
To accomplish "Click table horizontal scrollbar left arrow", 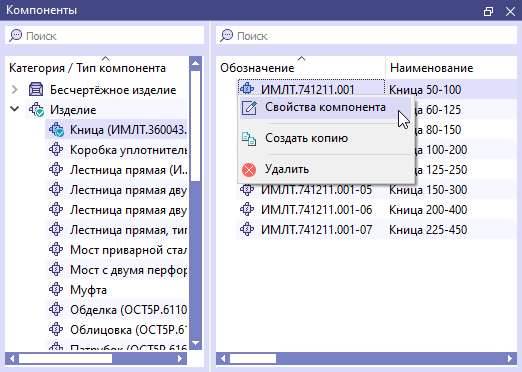I will point(223,359).
